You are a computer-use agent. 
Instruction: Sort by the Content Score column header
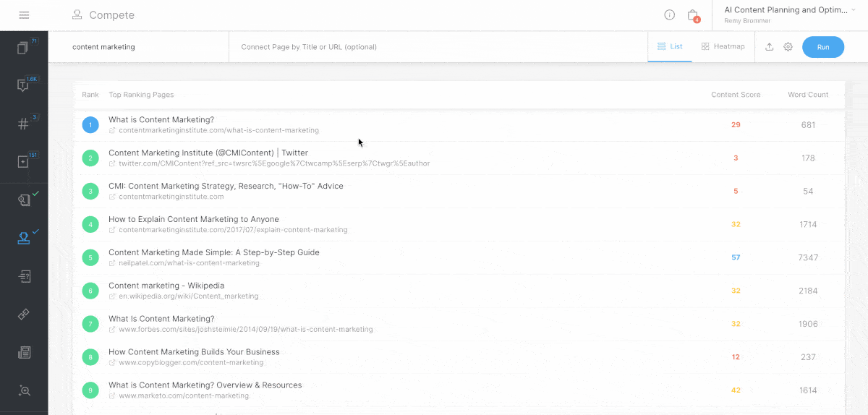pos(736,95)
